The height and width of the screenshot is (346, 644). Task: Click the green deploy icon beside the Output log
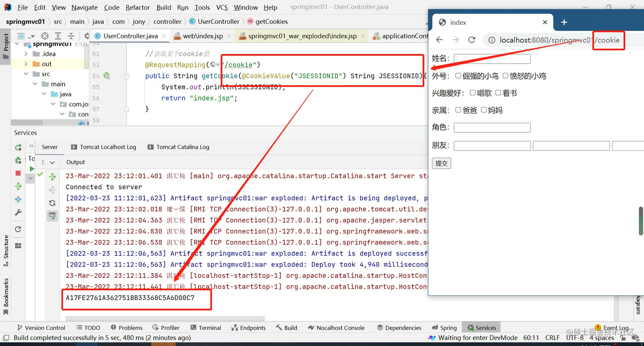pyautogui.click(x=52, y=176)
